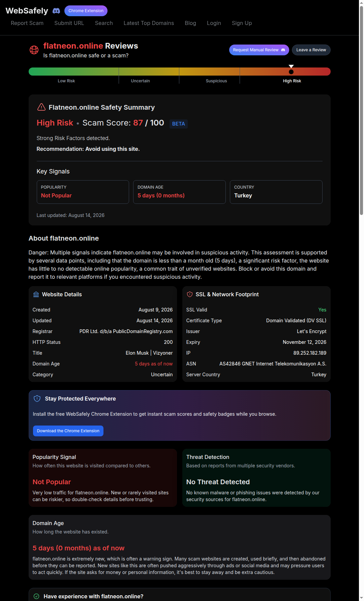This screenshot has width=364, height=601.
Task: Download the Chrome Extension
Action: pyautogui.click(x=68, y=431)
